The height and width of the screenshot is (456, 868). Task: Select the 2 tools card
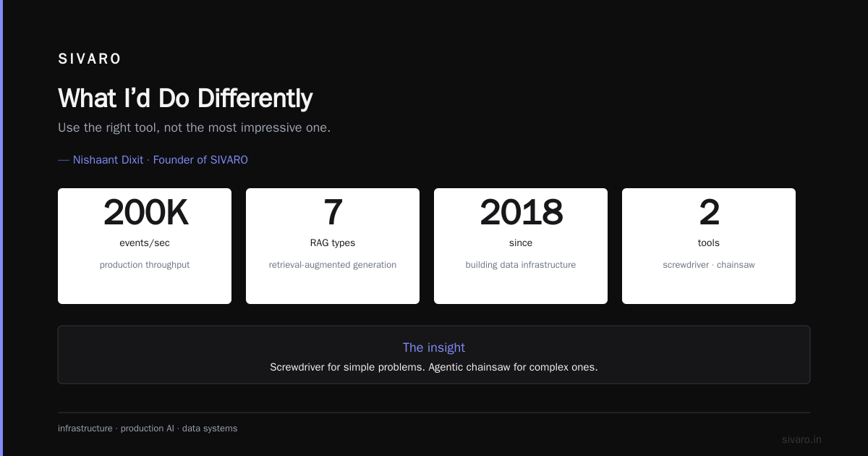coord(709,246)
